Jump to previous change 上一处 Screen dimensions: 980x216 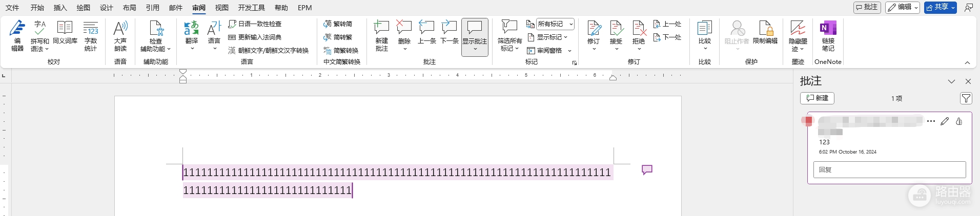click(667, 24)
